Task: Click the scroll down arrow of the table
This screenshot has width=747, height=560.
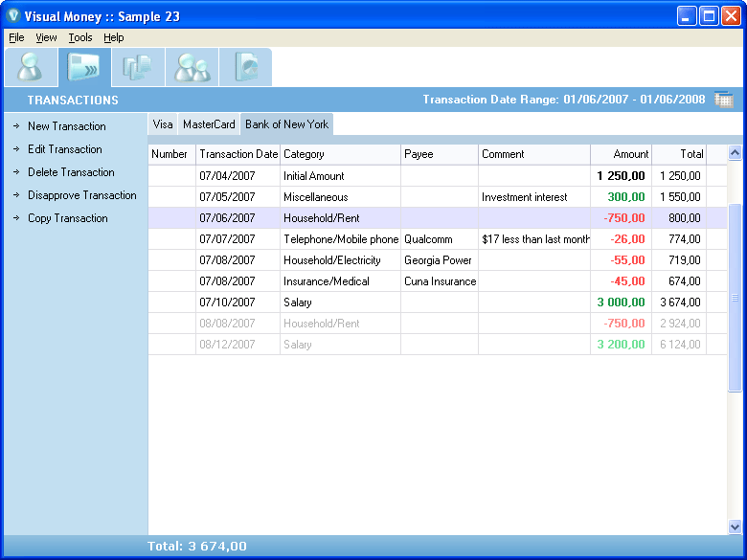Action: click(735, 526)
